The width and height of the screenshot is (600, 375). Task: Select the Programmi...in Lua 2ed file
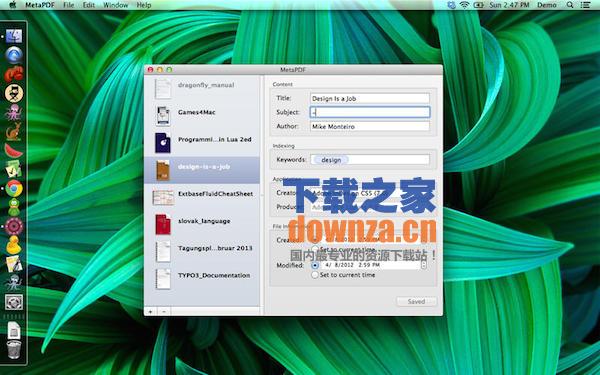[202, 142]
